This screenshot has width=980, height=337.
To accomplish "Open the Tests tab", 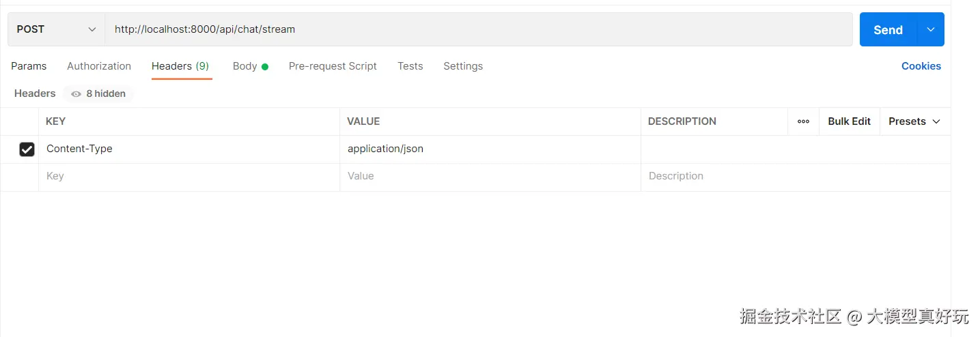I will pos(410,66).
